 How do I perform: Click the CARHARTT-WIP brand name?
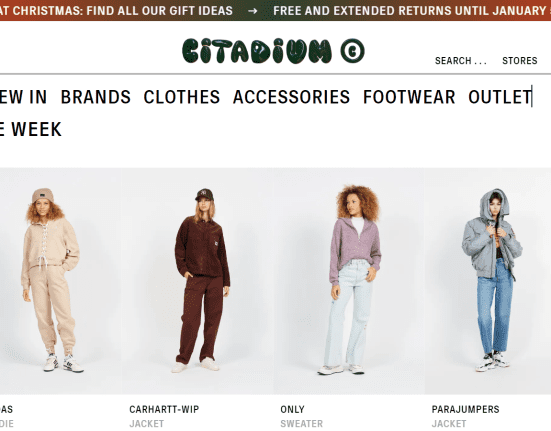[164, 409]
